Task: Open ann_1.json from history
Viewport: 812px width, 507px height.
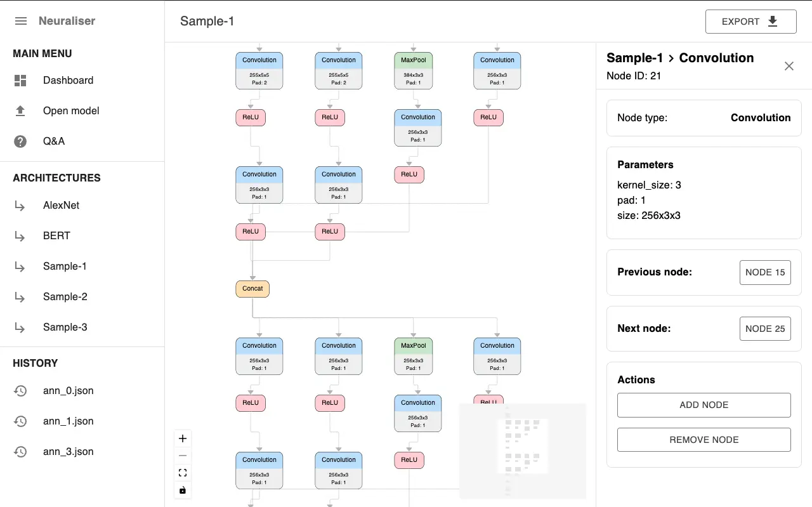Action: coord(68,421)
